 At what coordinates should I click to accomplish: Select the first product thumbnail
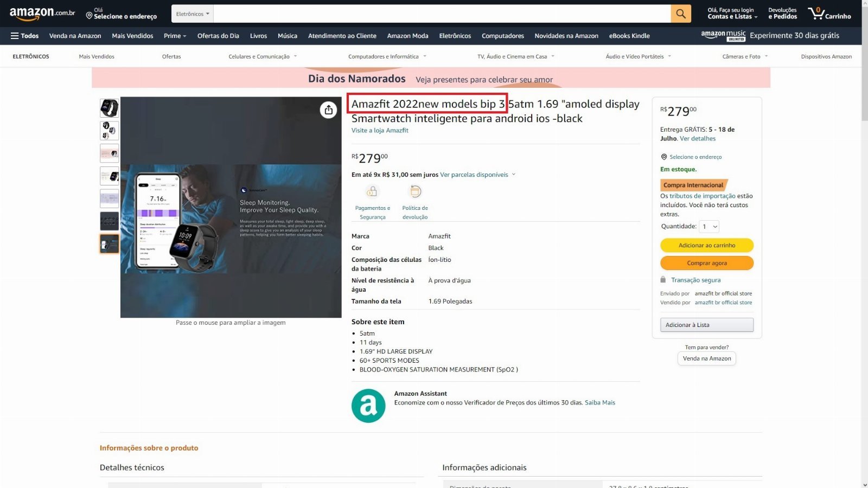pos(109,108)
